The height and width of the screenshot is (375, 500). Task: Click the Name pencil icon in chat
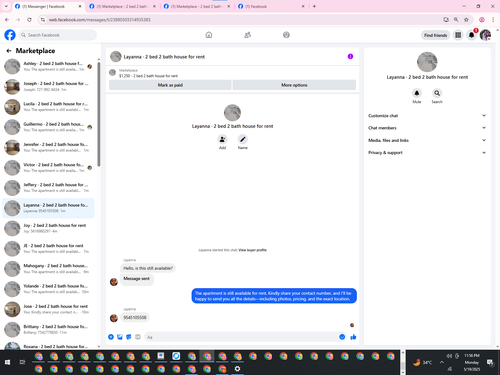pyautogui.click(x=243, y=139)
